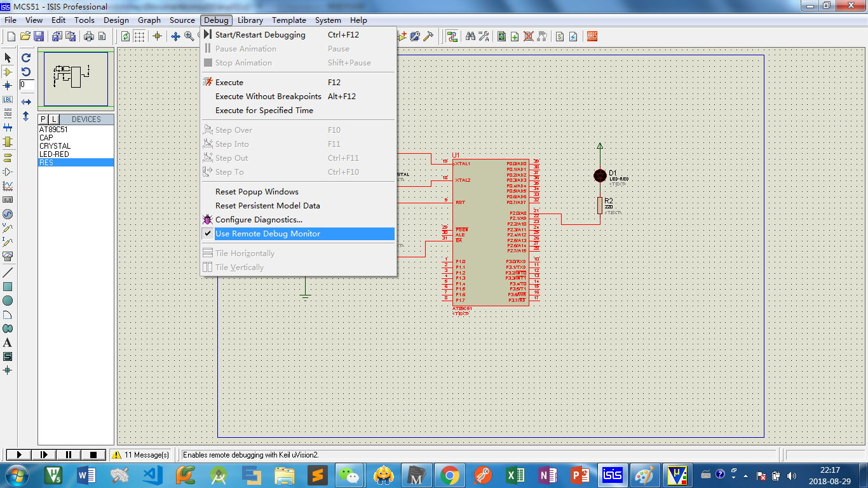The image size is (868, 488).
Task: Select Execute for Specified Time
Action: tap(297, 111)
